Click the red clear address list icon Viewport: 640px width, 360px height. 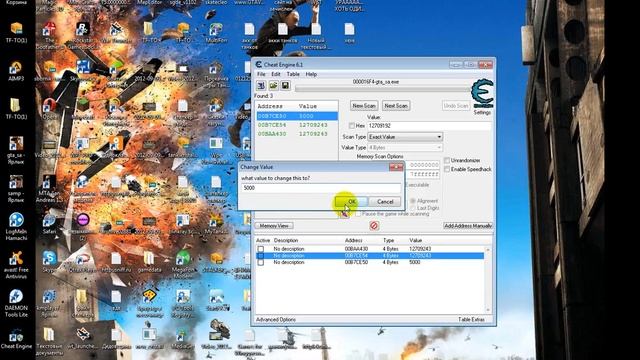point(374,225)
